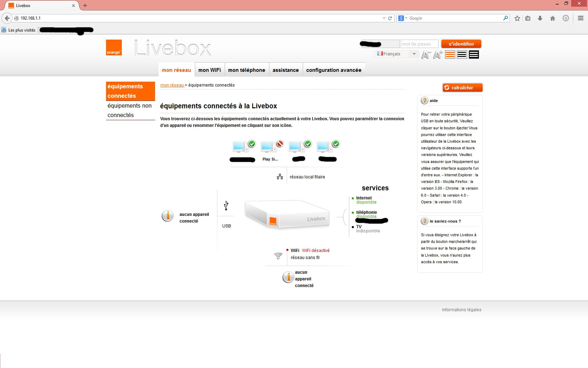The height and width of the screenshot is (368, 588).
Task: Click the search magnifier icon
Action: [x=505, y=18]
